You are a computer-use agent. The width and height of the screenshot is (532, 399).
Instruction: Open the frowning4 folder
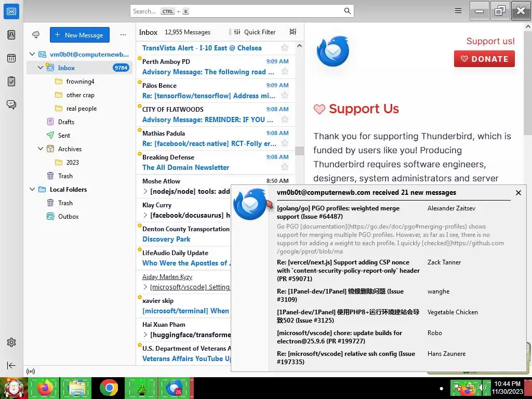coord(79,82)
